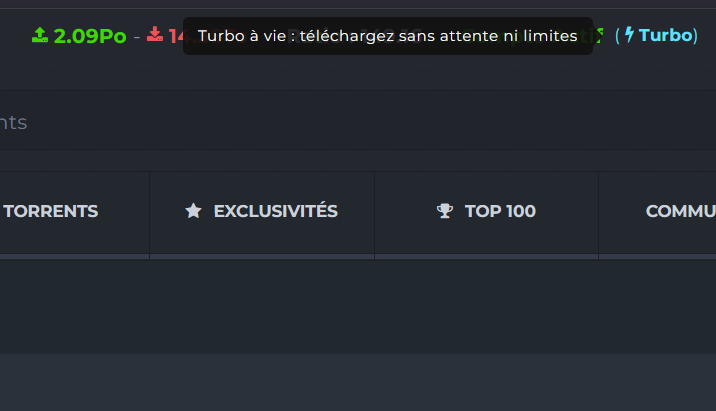The height and width of the screenshot is (411, 716).
Task: Open the Turbo link
Action: click(665, 35)
